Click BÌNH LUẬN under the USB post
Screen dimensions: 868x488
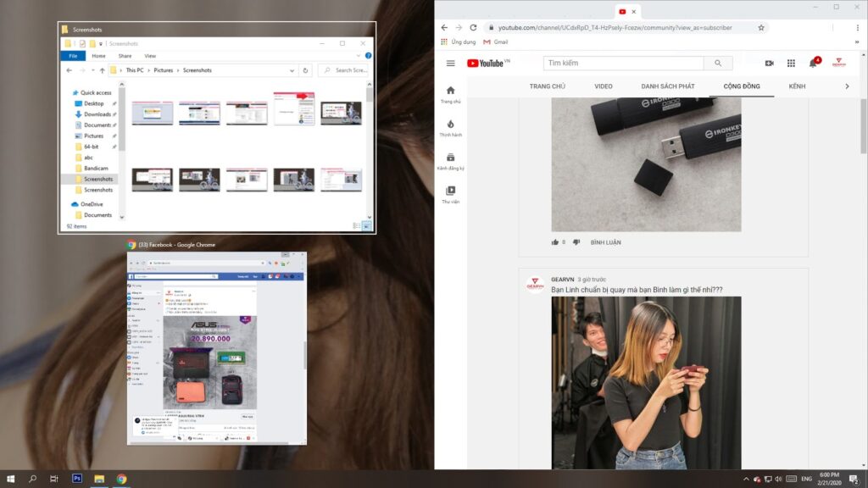(605, 242)
